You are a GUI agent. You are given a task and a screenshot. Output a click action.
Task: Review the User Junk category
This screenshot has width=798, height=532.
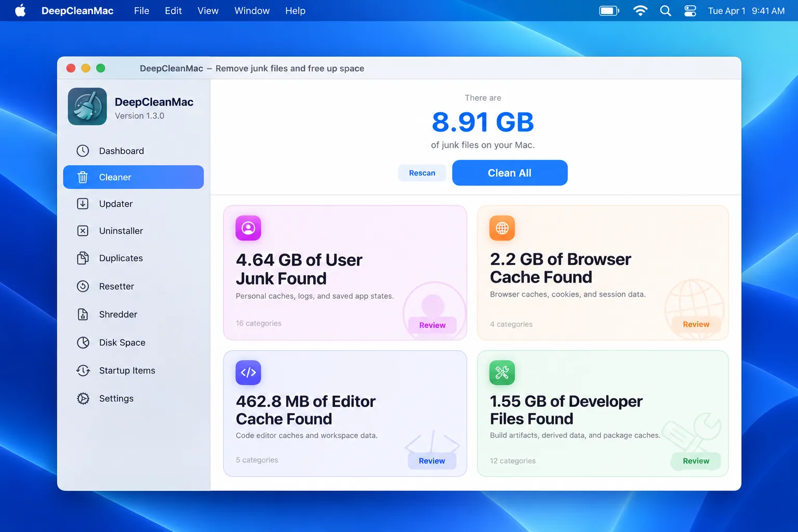(432, 325)
